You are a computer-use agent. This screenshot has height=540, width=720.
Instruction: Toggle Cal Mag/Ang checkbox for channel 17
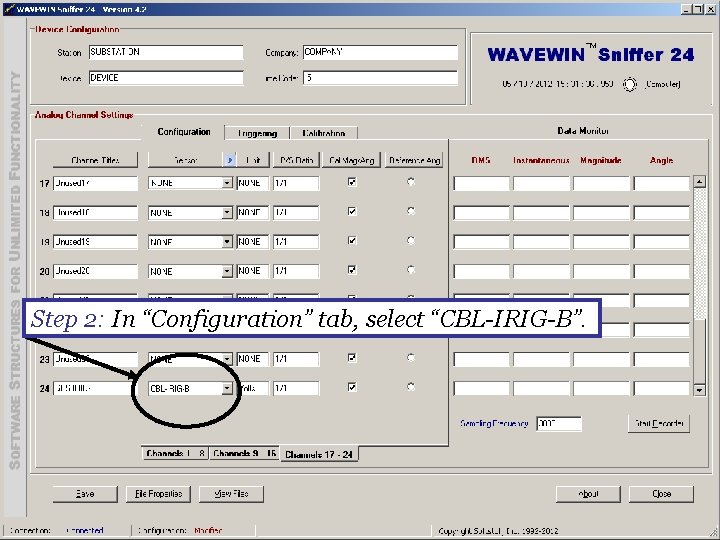click(352, 182)
